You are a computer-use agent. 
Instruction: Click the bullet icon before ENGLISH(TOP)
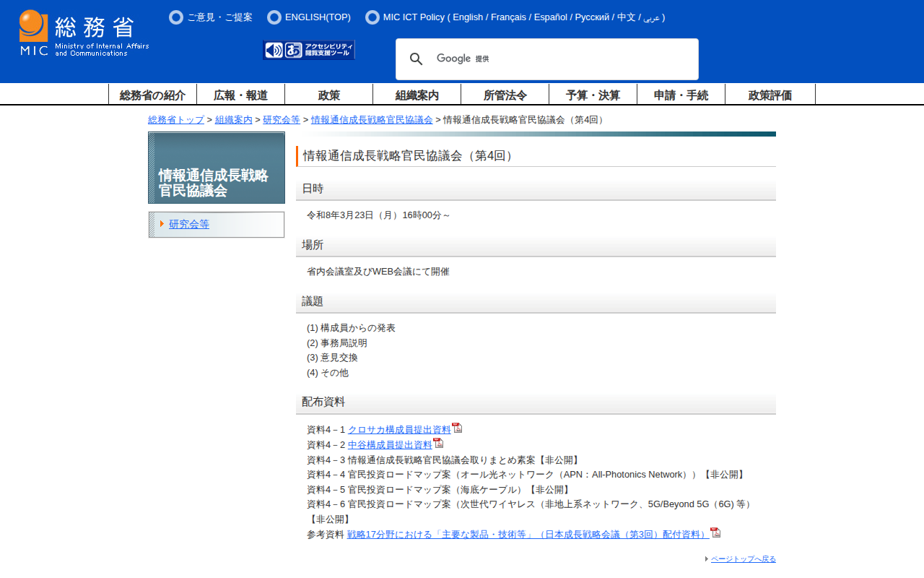click(274, 17)
